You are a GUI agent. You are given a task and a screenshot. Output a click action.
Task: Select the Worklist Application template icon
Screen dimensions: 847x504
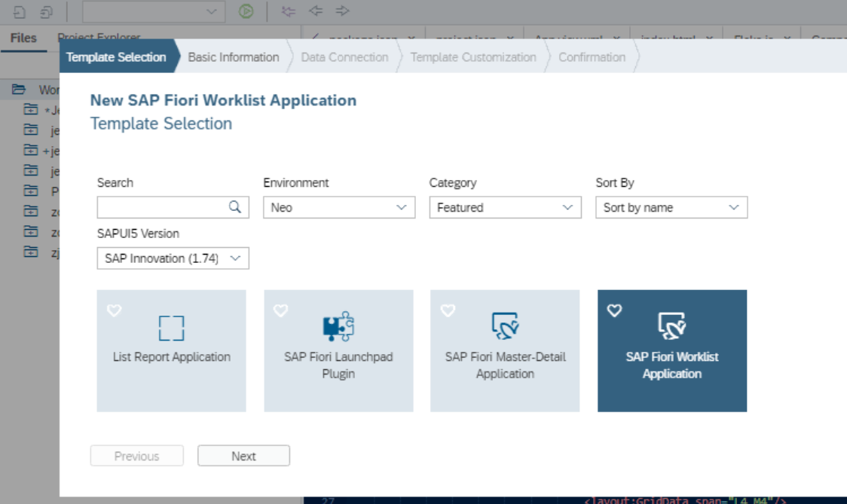point(671,325)
